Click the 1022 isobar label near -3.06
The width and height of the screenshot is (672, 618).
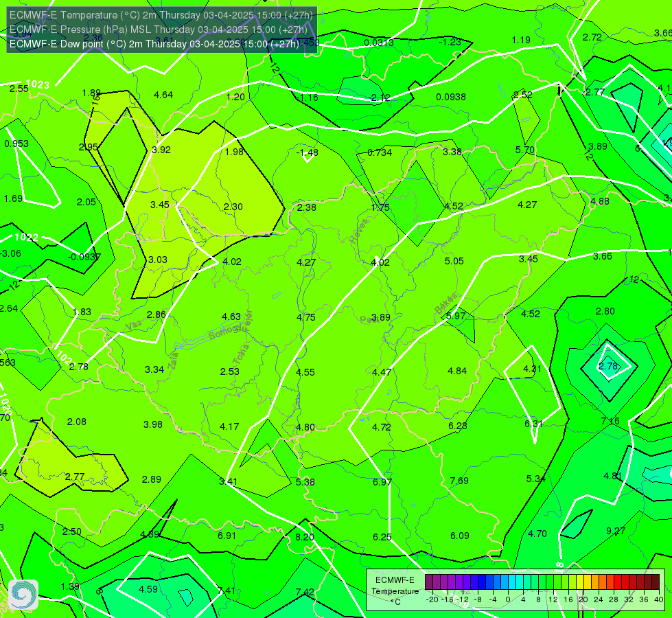tap(27, 237)
